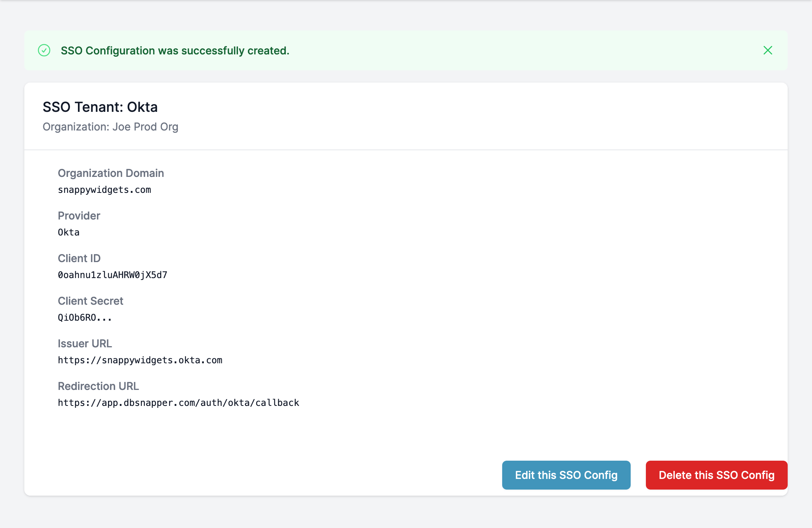Click the success message text
This screenshot has height=528, width=812.
click(x=175, y=51)
